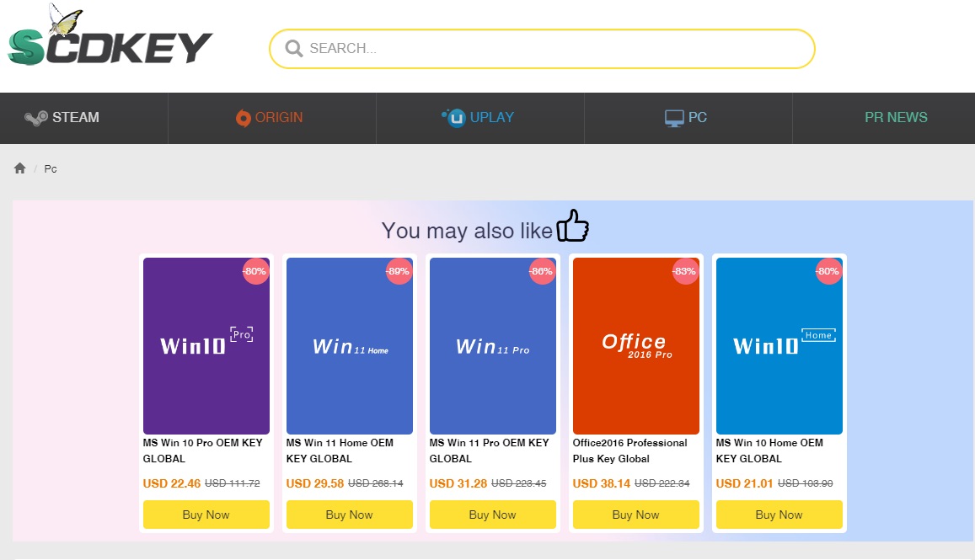The image size is (975, 560).
Task: Click the PC monitor icon
Action: point(674,118)
